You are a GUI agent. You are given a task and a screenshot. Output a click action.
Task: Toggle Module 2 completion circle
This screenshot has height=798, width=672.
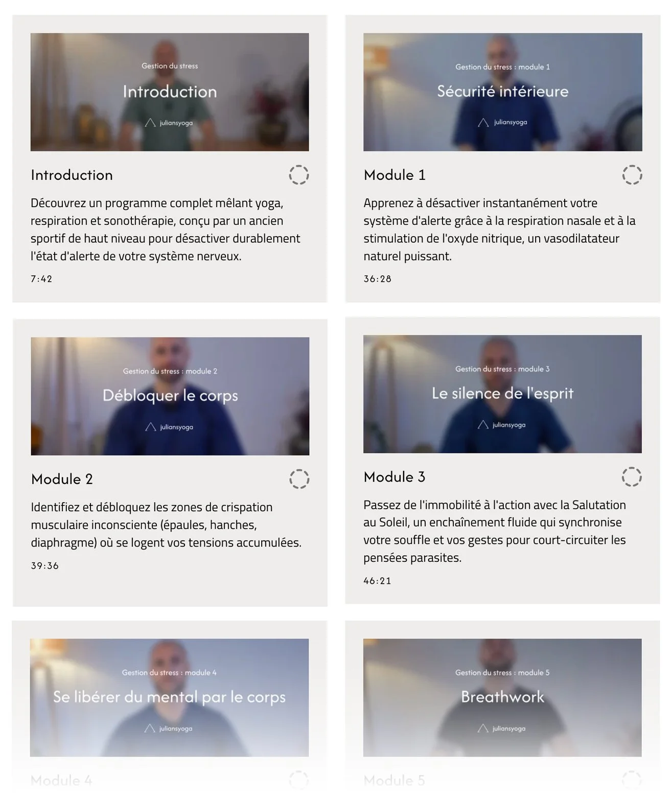tap(299, 479)
